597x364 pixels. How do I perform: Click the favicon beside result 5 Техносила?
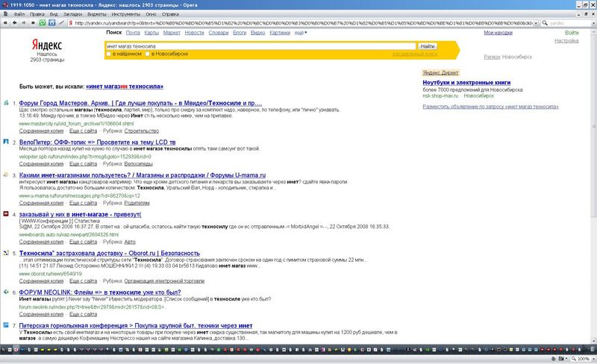pyautogui.click(x=6, y=253)
